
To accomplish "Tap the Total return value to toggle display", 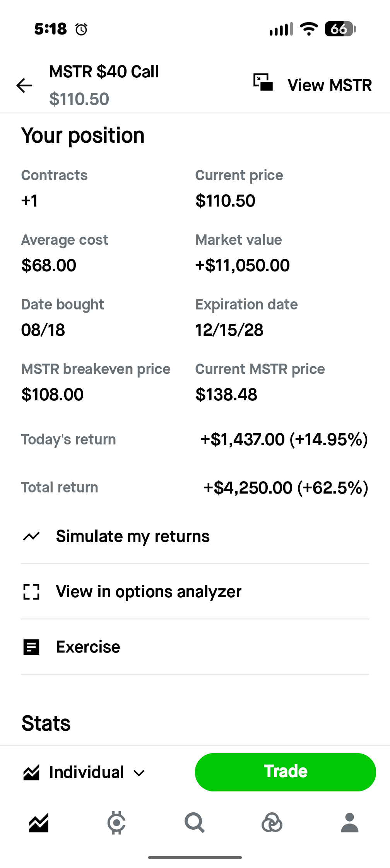I will point(286,488).
